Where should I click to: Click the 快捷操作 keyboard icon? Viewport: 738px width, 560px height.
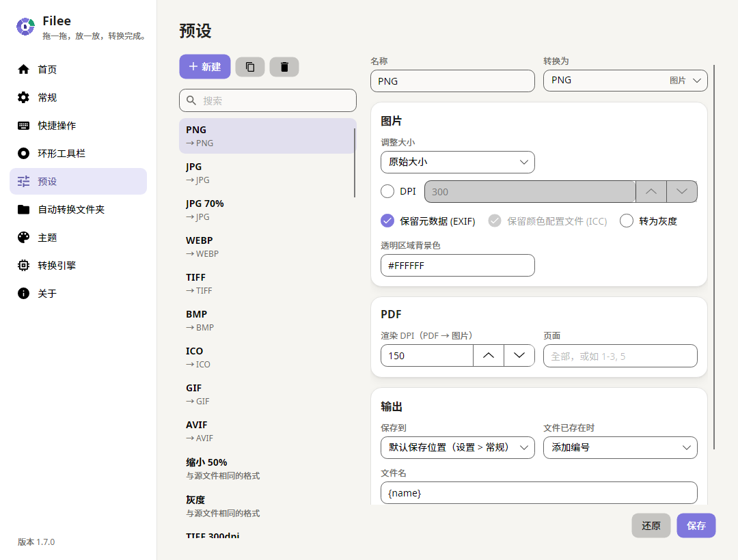[x=23, y=126]
